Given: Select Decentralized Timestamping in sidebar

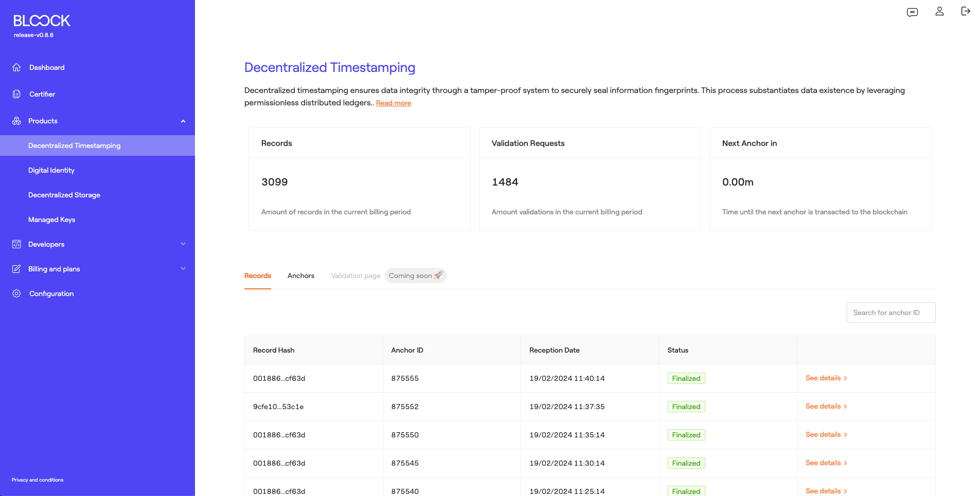Looking at the screenshot, I should [97, 145].
